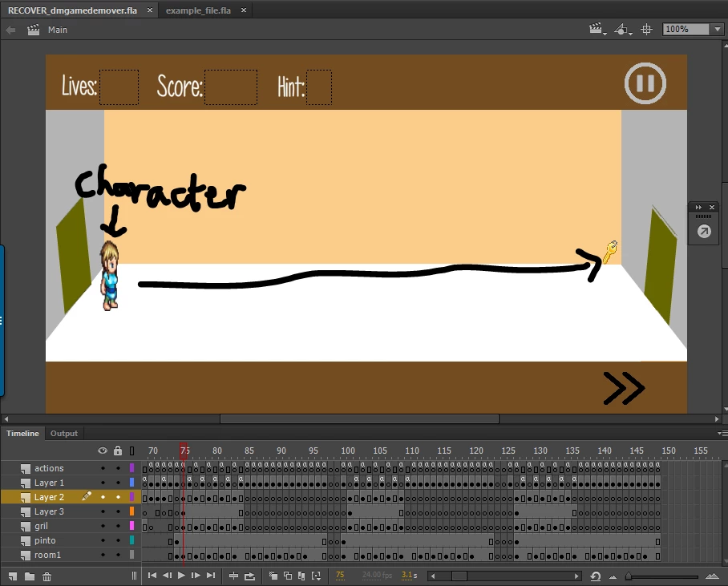Select the Timeline panel tab

22,433
